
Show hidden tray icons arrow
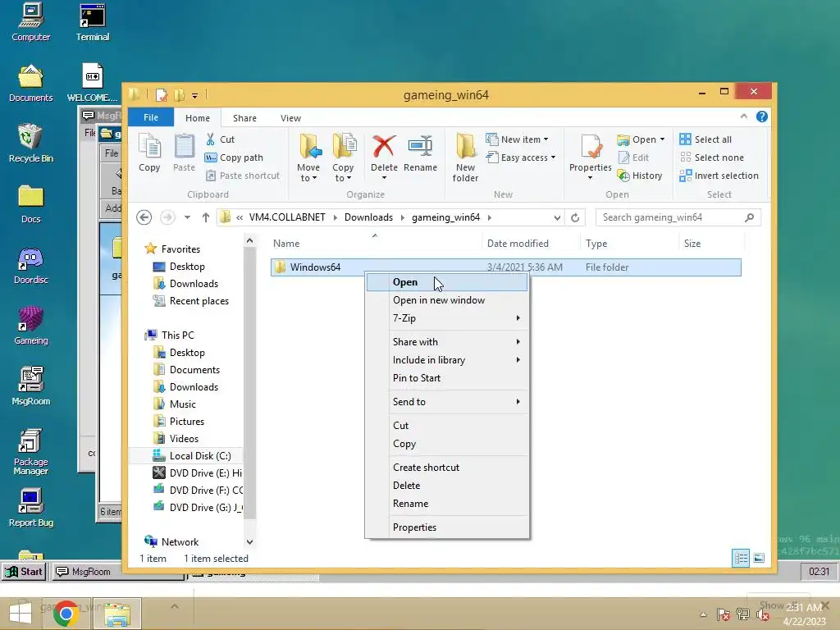[x=703, y=614]
